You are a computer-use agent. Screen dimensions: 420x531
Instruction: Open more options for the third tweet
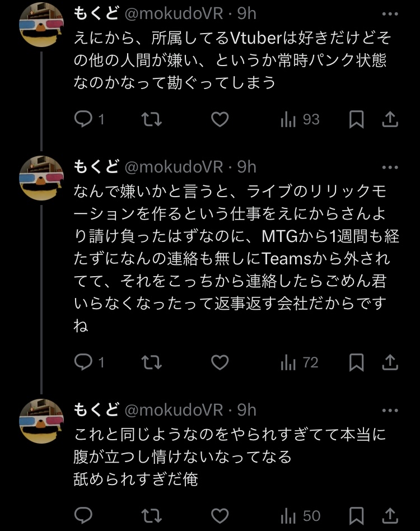[390, 410]
